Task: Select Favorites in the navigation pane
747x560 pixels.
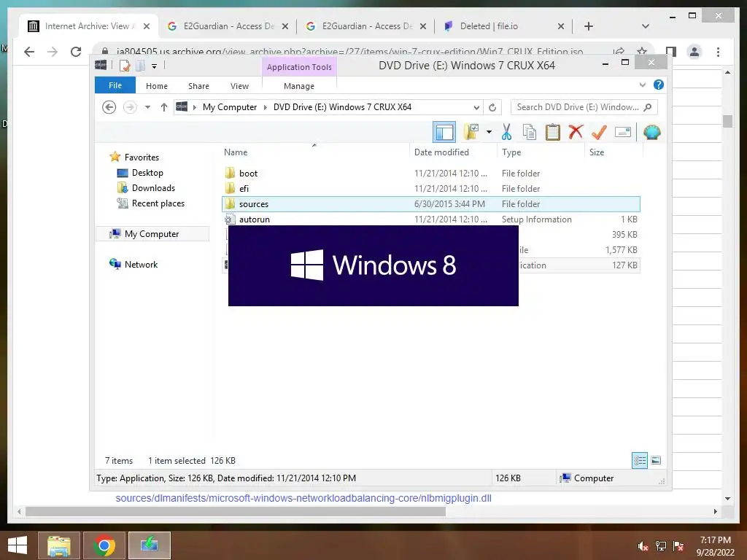Action: tap(142, 157)
